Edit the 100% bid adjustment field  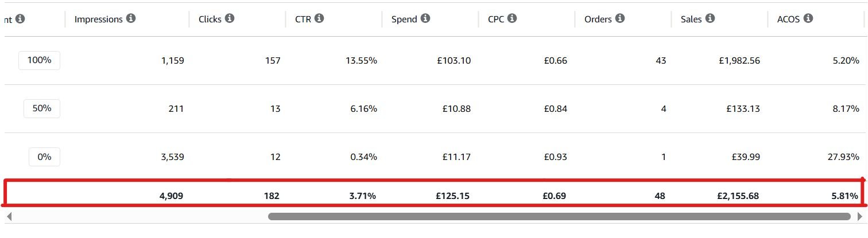click(40, 60)
